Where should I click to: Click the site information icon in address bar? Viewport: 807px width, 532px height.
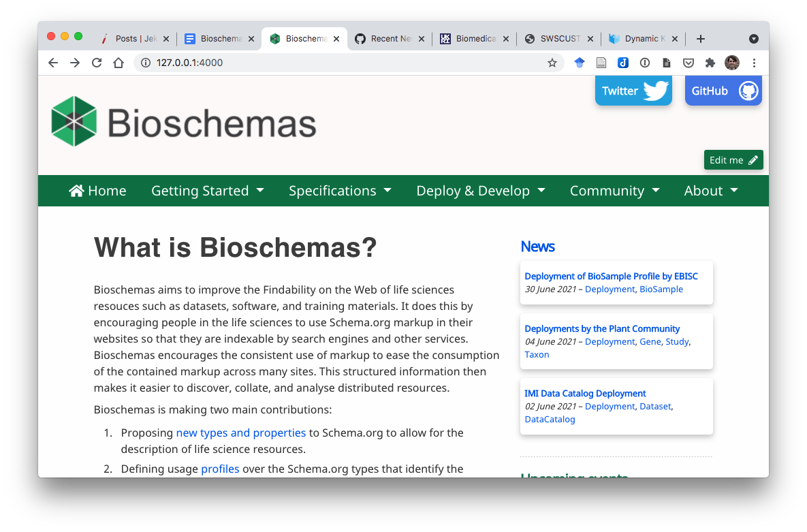[148, 62]
